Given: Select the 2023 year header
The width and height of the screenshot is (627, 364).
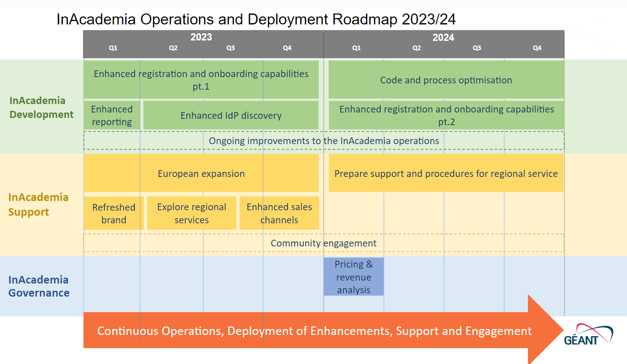Looking at the screenshot, I should point(201,37).
